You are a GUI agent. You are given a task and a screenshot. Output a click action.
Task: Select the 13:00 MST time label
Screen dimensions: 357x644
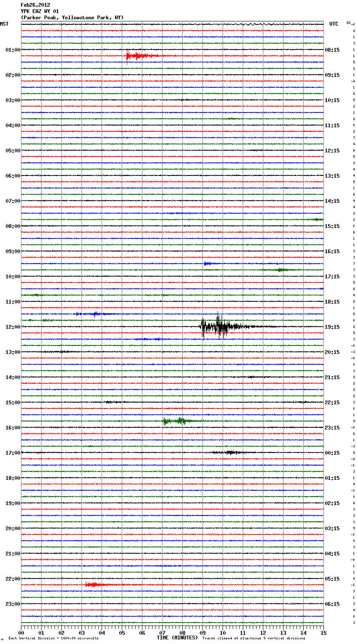[x=13, y=352]
